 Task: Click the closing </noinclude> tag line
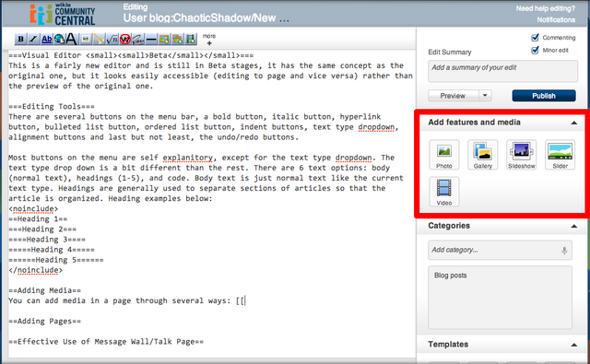35,270
